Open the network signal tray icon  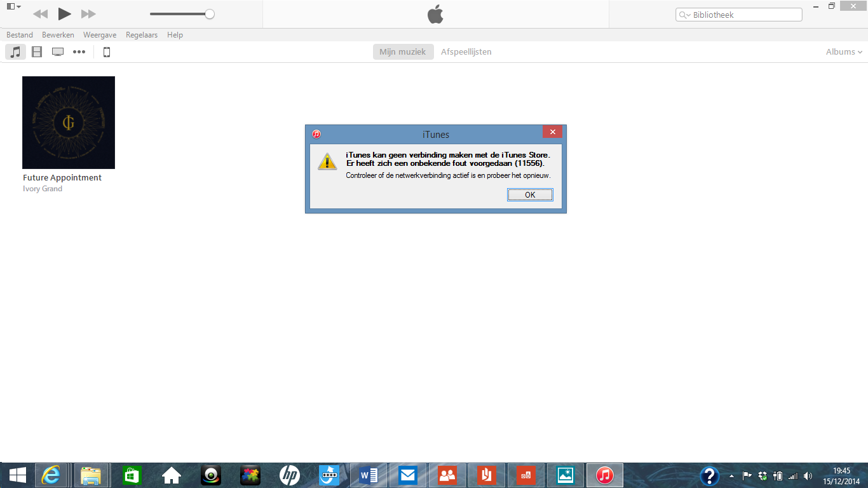792,475
